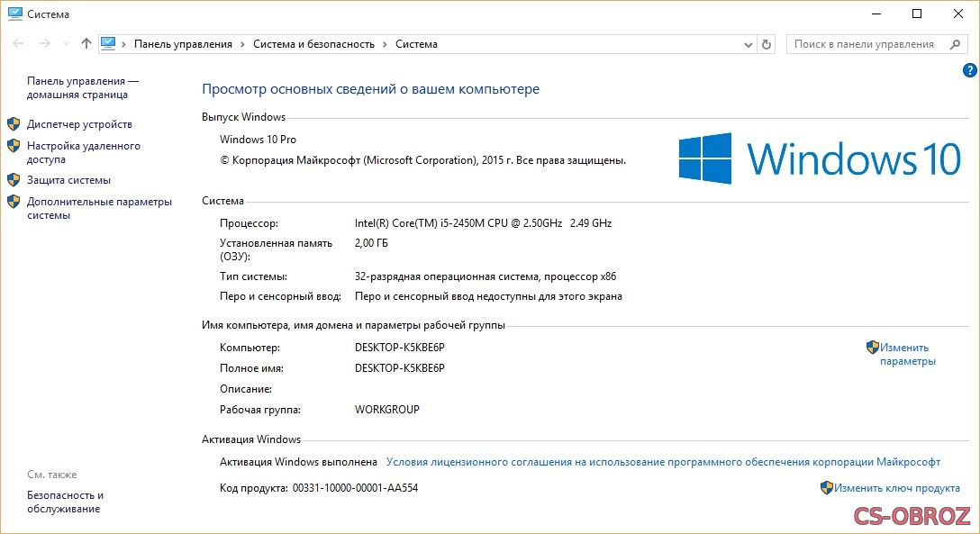Click shield icon beside Диспетчер устройств
The image size is (980, 534).
click(14, 124)
